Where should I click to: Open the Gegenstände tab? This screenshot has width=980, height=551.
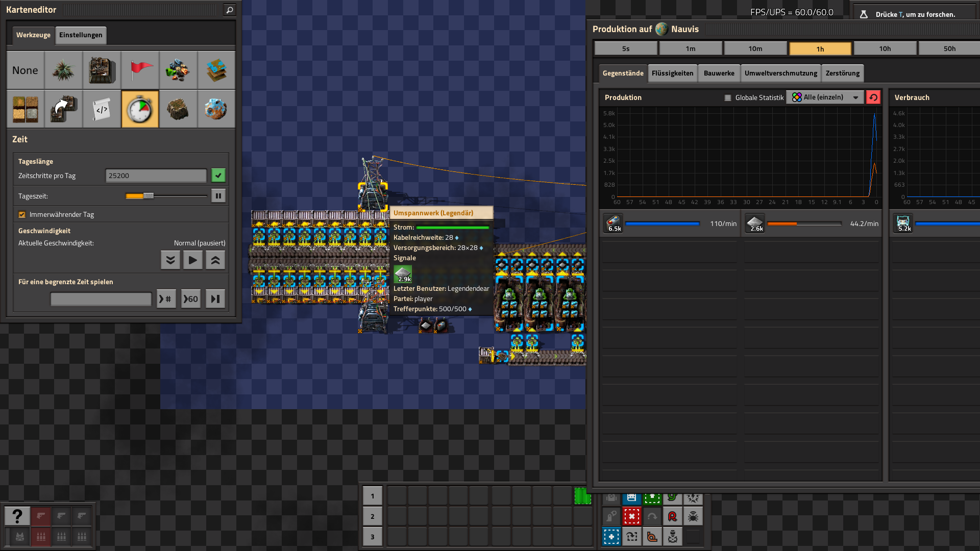pyautogui.click(x=623, y=73)
